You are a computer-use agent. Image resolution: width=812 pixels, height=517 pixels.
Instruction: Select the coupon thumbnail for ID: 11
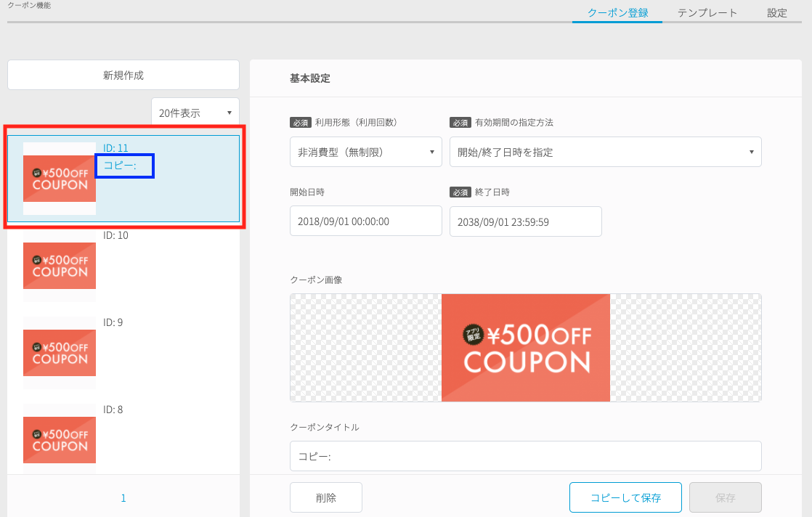[60, 179]
